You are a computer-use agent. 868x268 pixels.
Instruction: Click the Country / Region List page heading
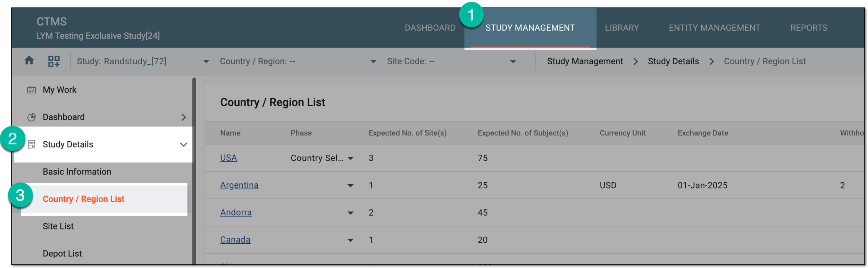click(x=273, y=102)
